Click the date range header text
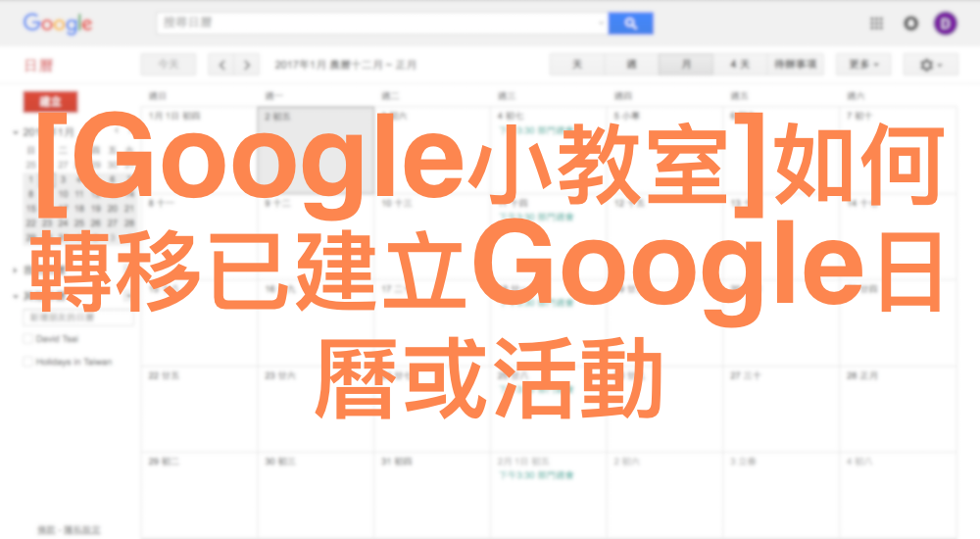Viewport: 980px width, 539px height. coord(346,65)
